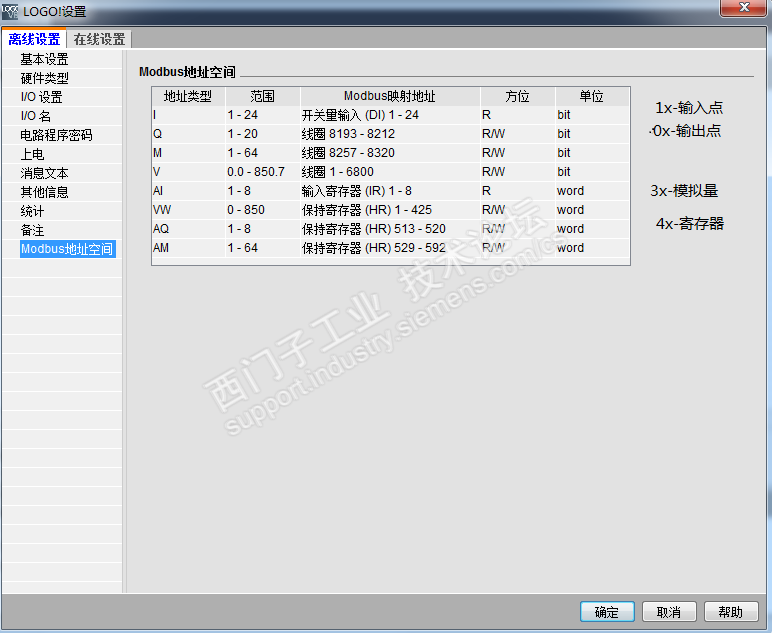Open 消息文本 settings

[x=44, y=173]
